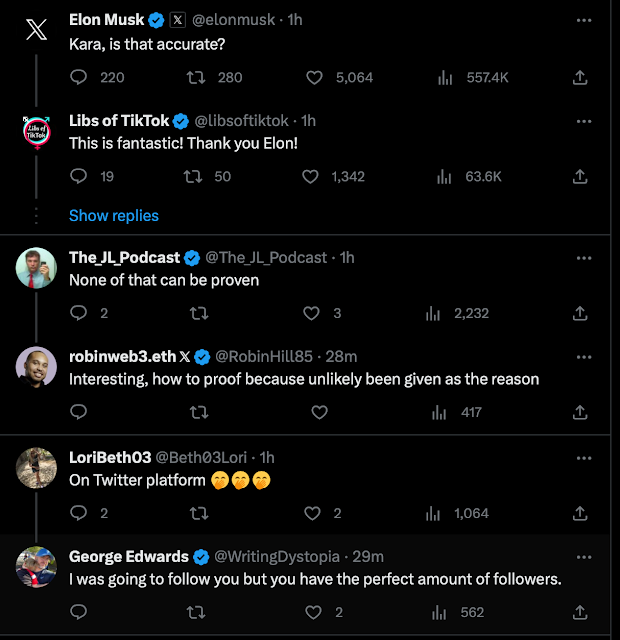Open the robinweb3.eth avatar
This screenshot has width=620, height=640.
click(x=36, y=367)
